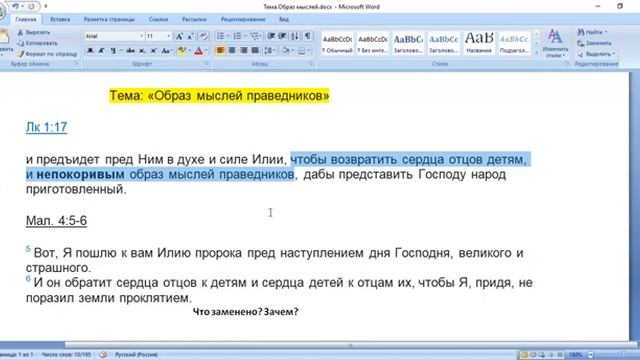Apply yellow text highlight color
This screenshot has height=360, width=640.
click(182, 51)
